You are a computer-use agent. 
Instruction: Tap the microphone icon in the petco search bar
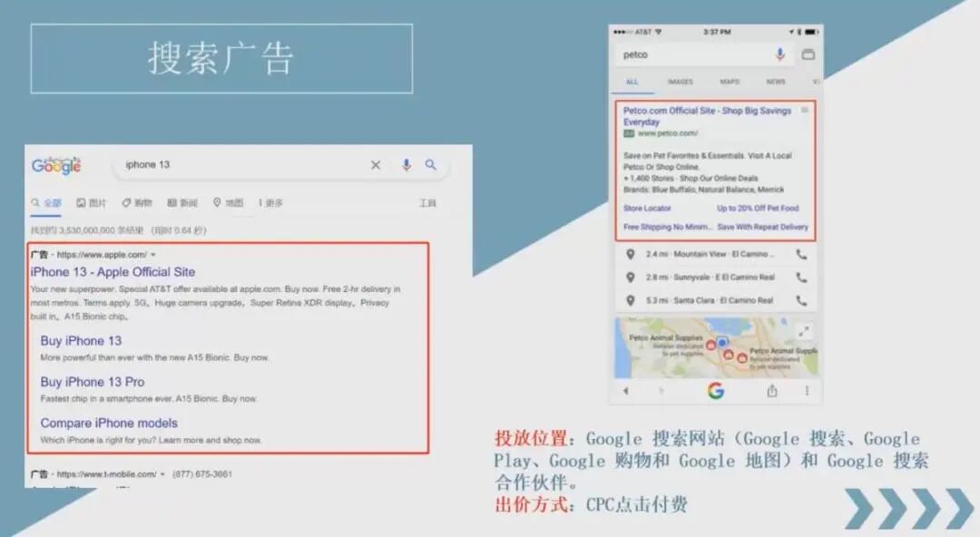pos(780,54)
